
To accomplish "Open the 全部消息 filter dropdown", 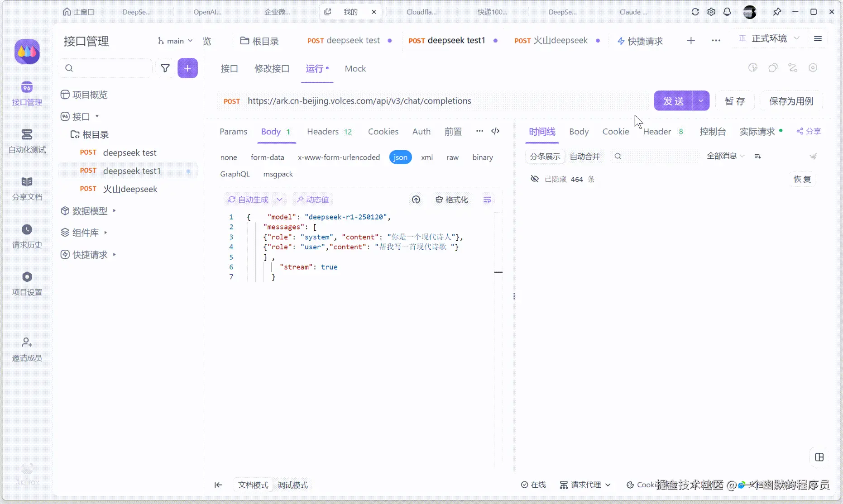I will (x=726, y=156).
